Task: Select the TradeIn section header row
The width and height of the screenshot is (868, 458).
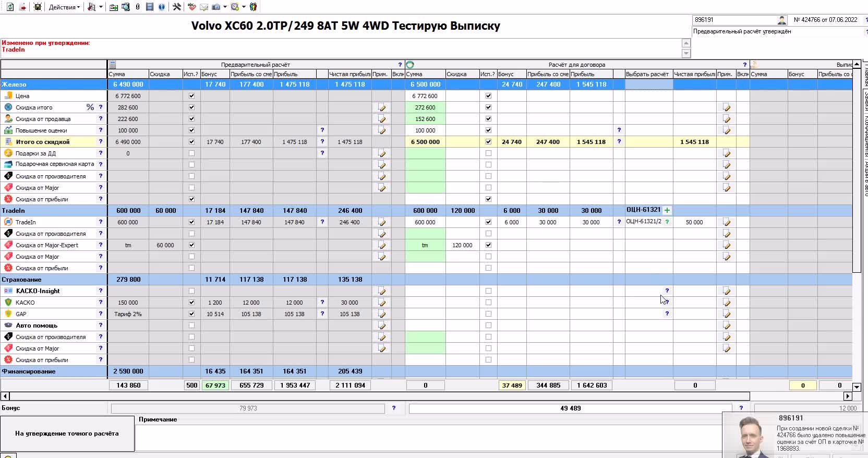Action: tap(426, 211)
